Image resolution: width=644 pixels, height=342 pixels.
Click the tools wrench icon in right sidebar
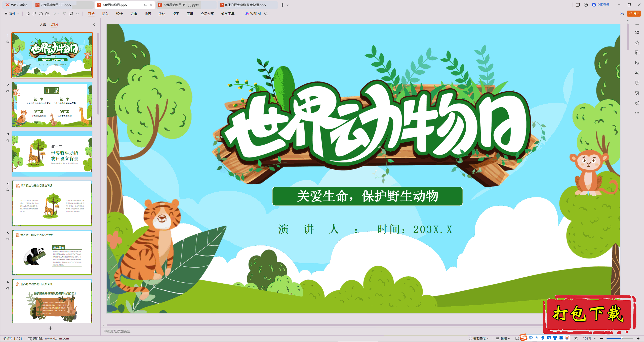coord(637,73)
